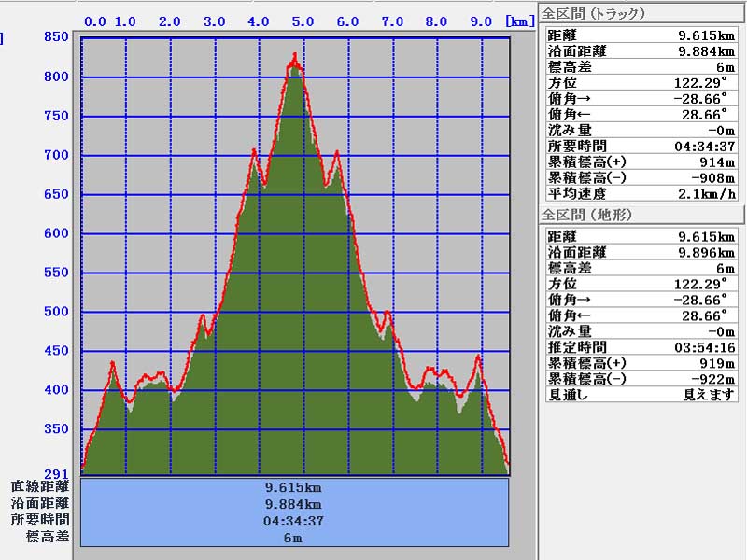Click the 291 minimum elevation label
747x560 pixels.
pos(56,473)
